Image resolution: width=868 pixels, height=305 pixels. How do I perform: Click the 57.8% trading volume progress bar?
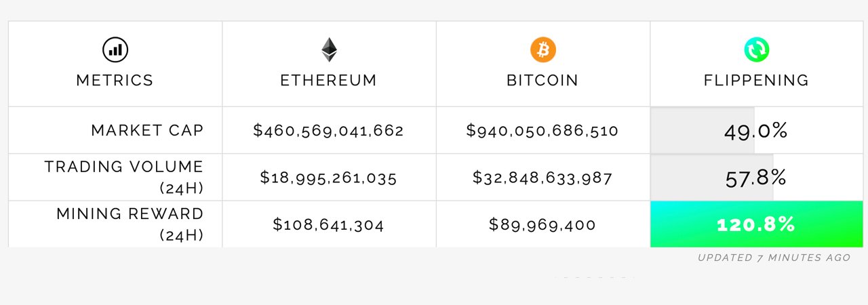click(756, 178)
